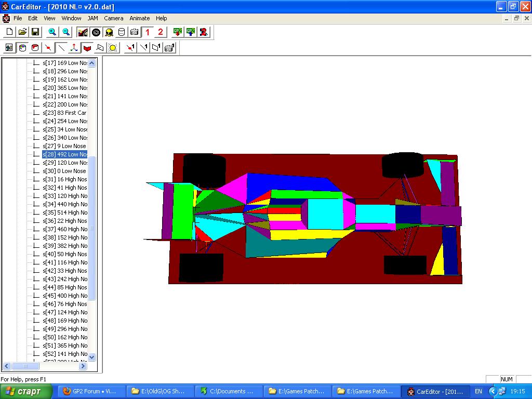Click the tree panel scroll down arrow

point(92,357)
